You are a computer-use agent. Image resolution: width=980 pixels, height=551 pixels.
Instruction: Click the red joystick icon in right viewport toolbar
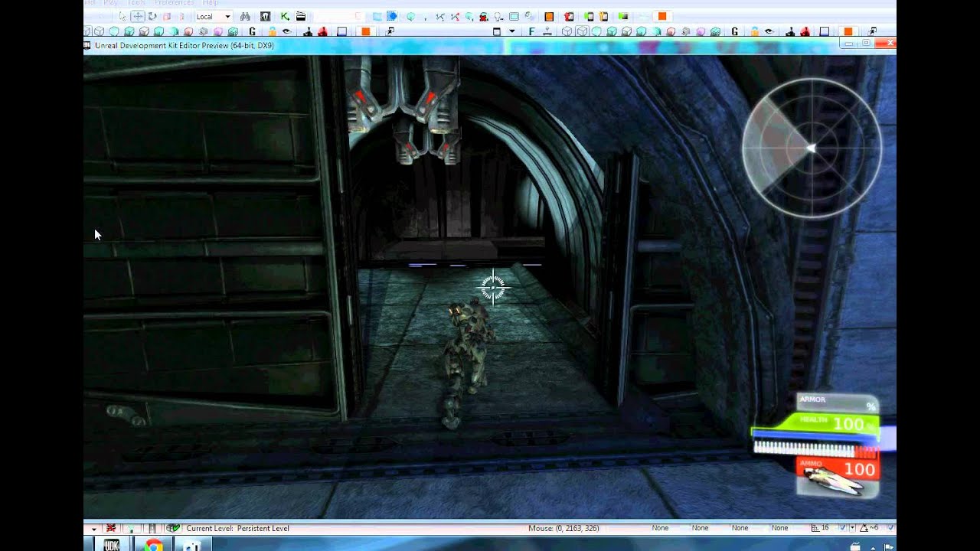pyautogui.click(x=805, y=31)
